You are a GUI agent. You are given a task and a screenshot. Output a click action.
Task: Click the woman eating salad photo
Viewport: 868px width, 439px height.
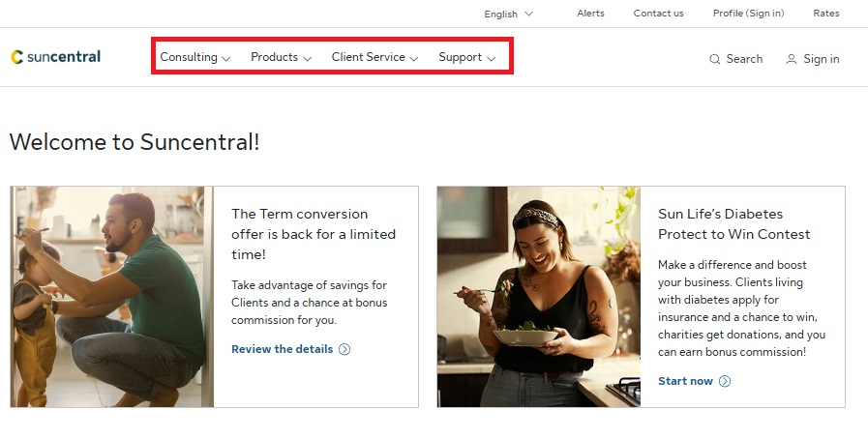538,297
